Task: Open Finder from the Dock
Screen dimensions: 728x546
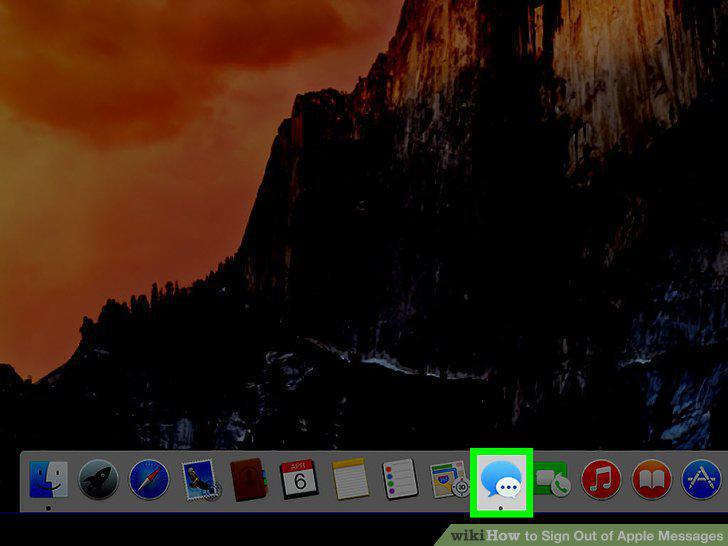Action: tap(49, 479)
